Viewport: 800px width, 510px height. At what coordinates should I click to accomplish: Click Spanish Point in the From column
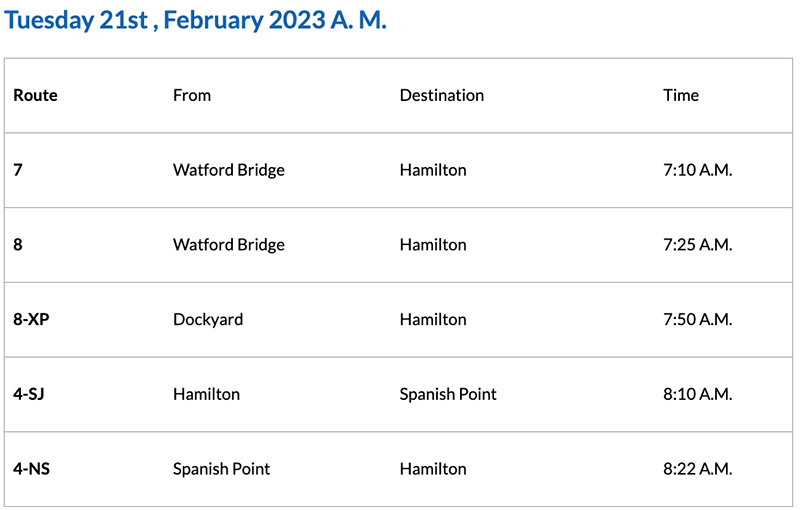(221, 469)
